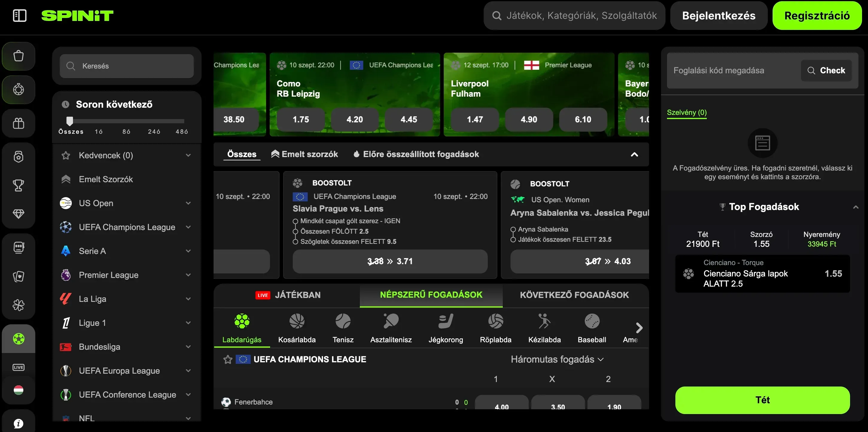This screenshot has height=432, width=868.
Task: Focus the Keresés search box
Action: [127, 66]
